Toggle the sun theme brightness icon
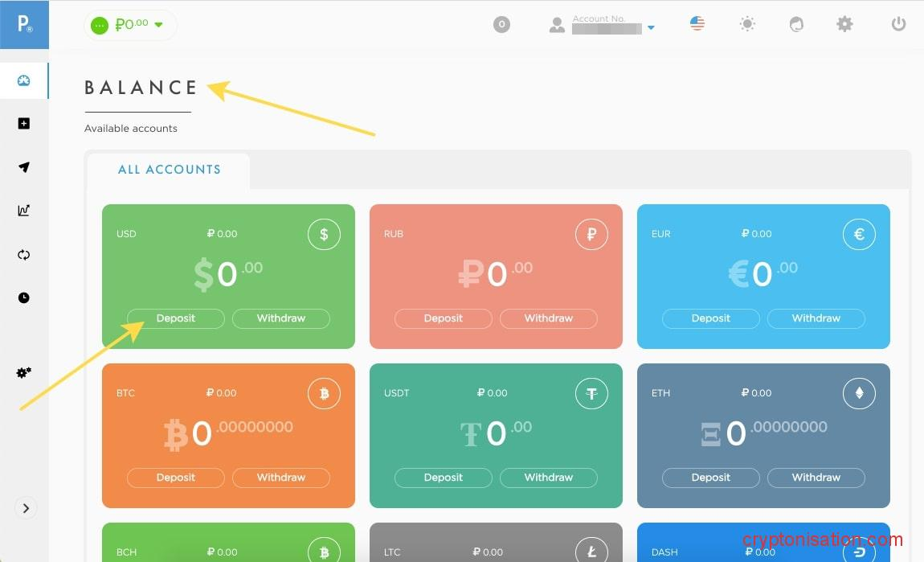The height and width of the screenshot is (562, 924). point(747,25)
